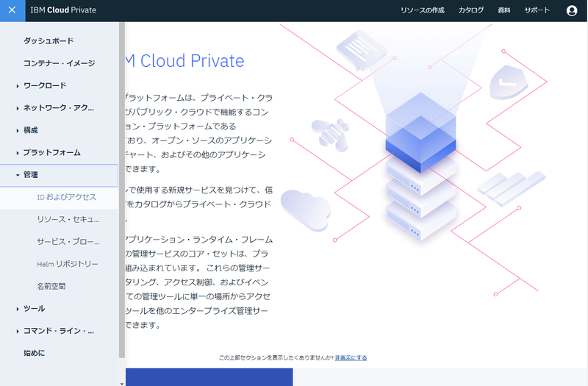
Task: Expand the コマンド・ライン section arrow
Action: coord(18,332)
